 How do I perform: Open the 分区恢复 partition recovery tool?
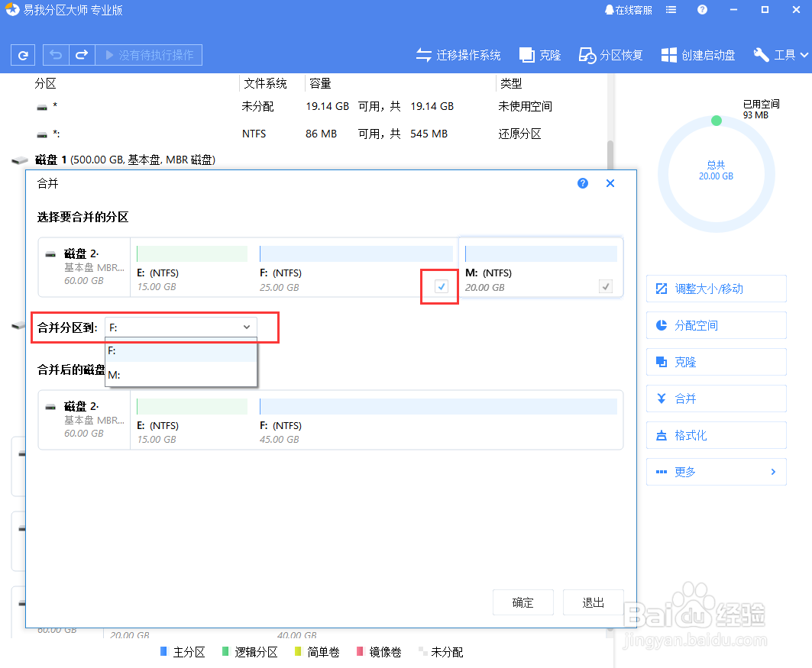[x=610, y=54]
